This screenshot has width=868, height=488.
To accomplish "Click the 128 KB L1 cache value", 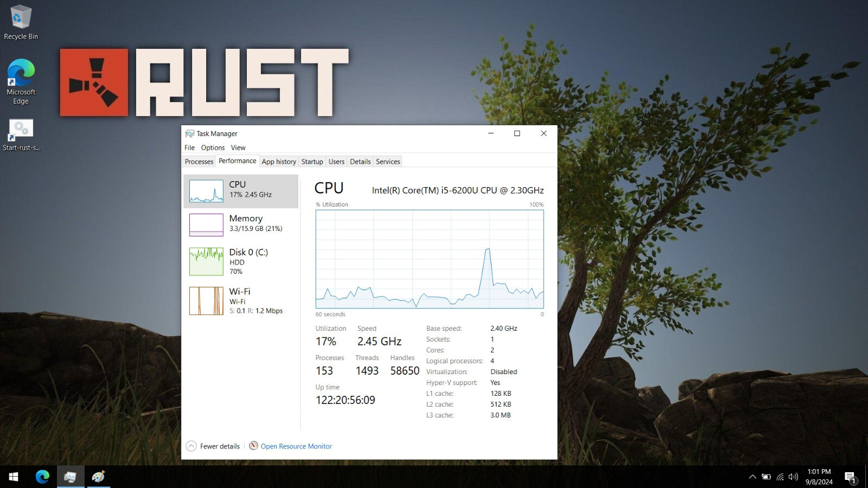I will point(501,394).
